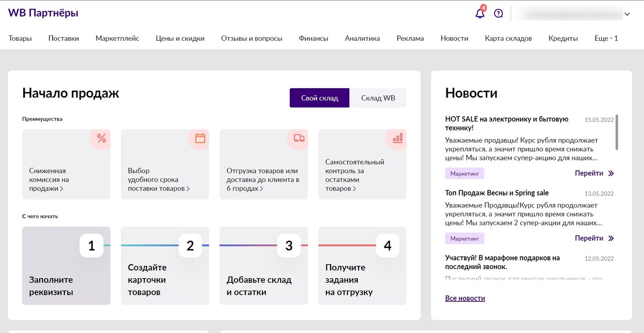The width and height of the screenshot is (644, 333).
Task: Open the Финансы menu
Action: [x=314, y=39]
